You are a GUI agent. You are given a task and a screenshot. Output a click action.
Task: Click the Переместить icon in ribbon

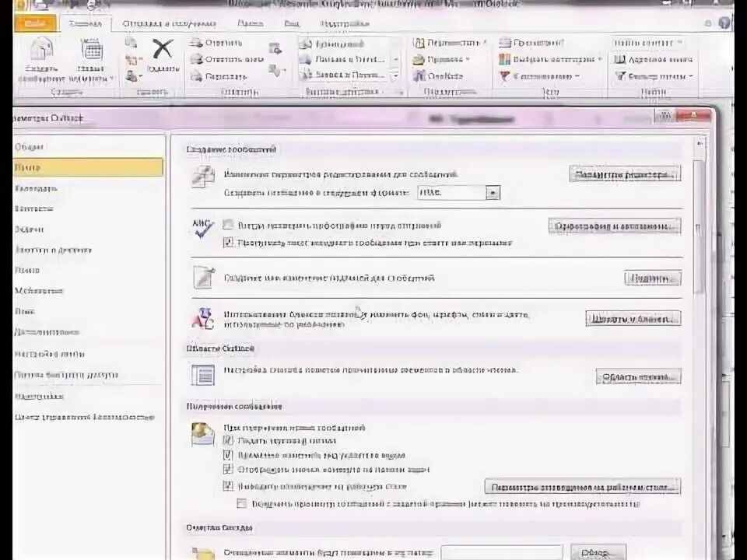point(419,43)
